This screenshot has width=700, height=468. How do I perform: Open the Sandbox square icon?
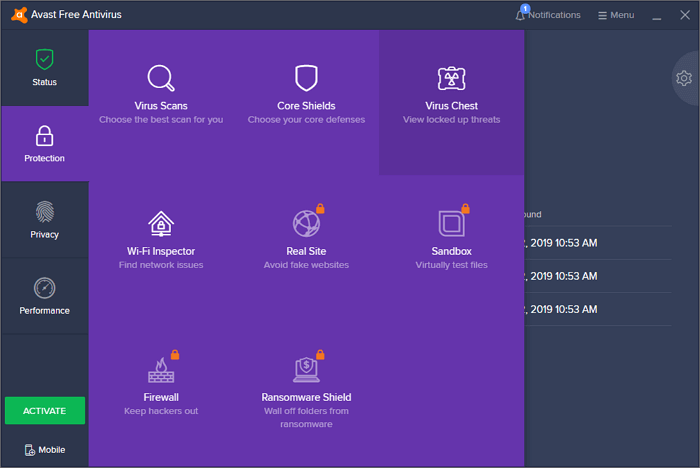pos(451,224)
